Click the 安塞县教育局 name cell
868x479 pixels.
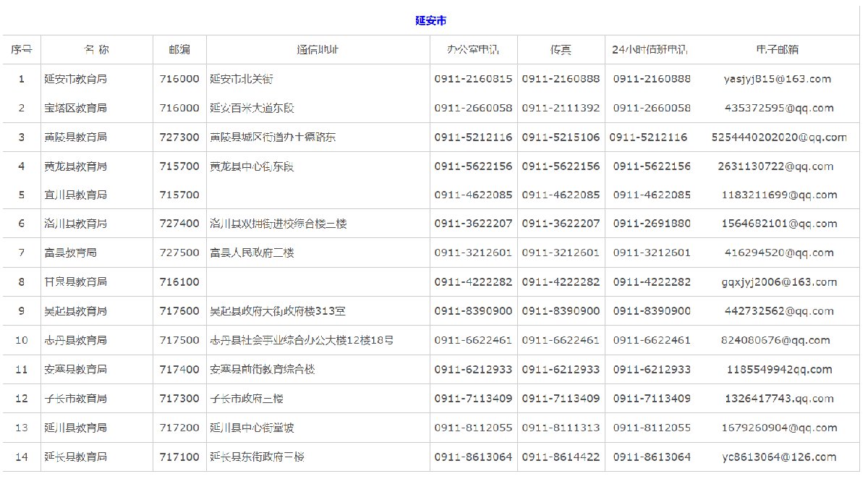[x=75, y=370]
